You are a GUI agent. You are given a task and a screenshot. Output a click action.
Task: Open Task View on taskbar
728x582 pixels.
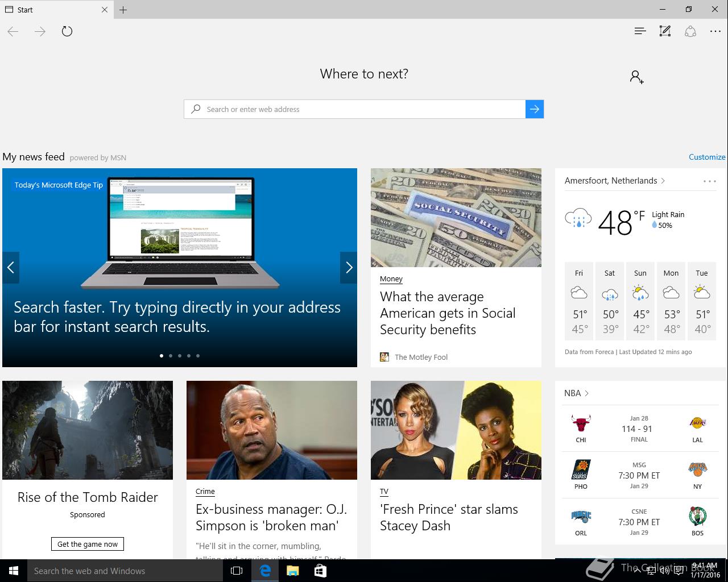[237, 571]
